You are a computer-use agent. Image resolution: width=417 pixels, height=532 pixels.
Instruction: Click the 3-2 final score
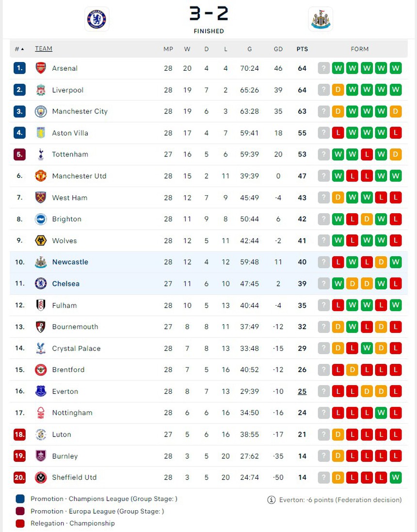208,14
